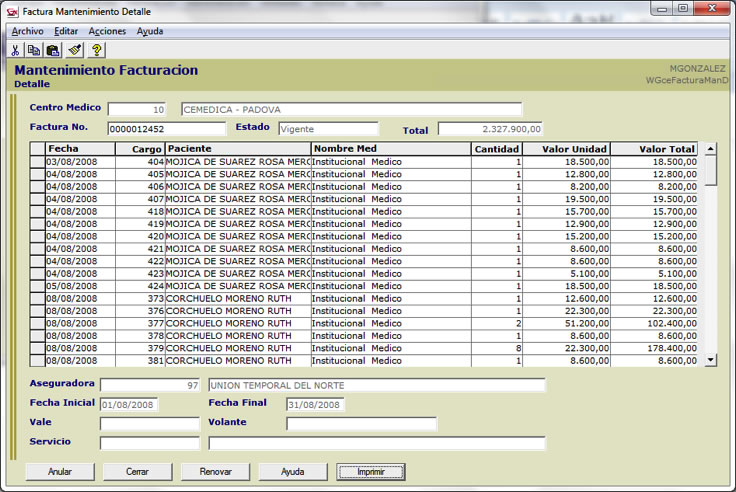
Task: Click cargo cell 420
Action: 140,237
